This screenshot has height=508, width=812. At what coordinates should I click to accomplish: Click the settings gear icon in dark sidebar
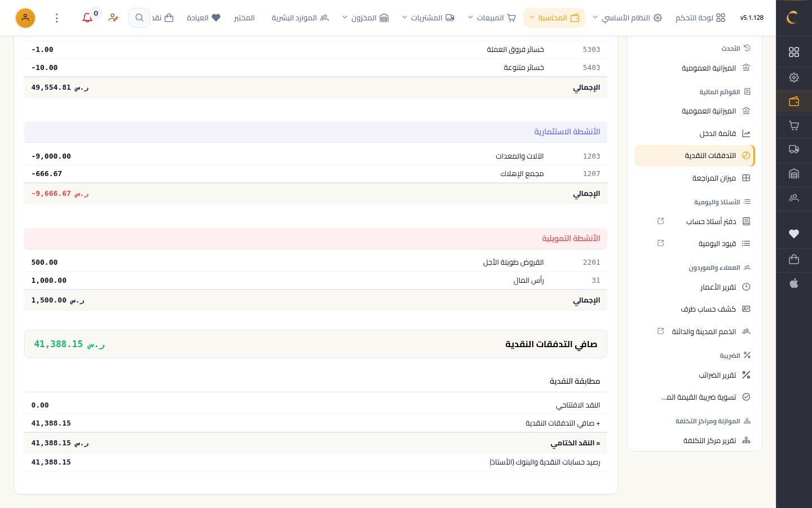coord(794,77)
